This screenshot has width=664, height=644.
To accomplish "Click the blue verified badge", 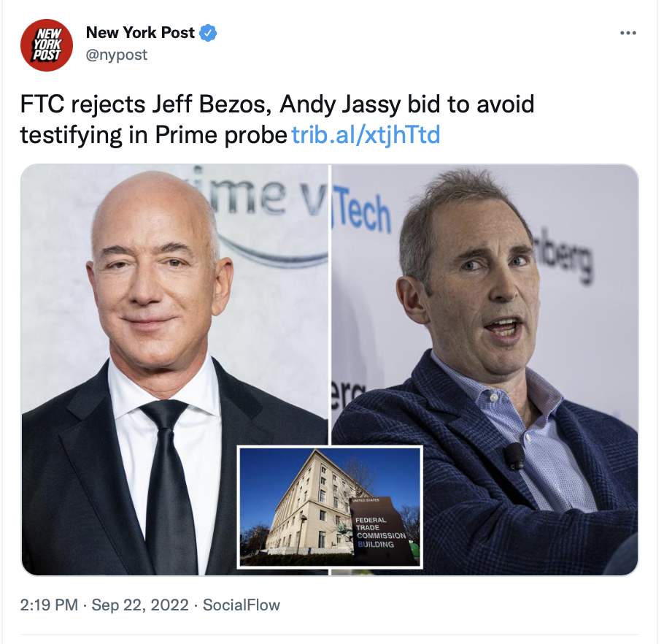I will pos(207,33).
